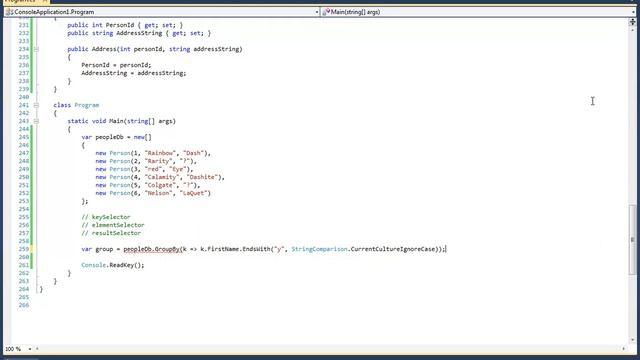This screenshot has height=360, width=640.
Task: Click the '// elementSelector' comment
Action: coord(113,225)
